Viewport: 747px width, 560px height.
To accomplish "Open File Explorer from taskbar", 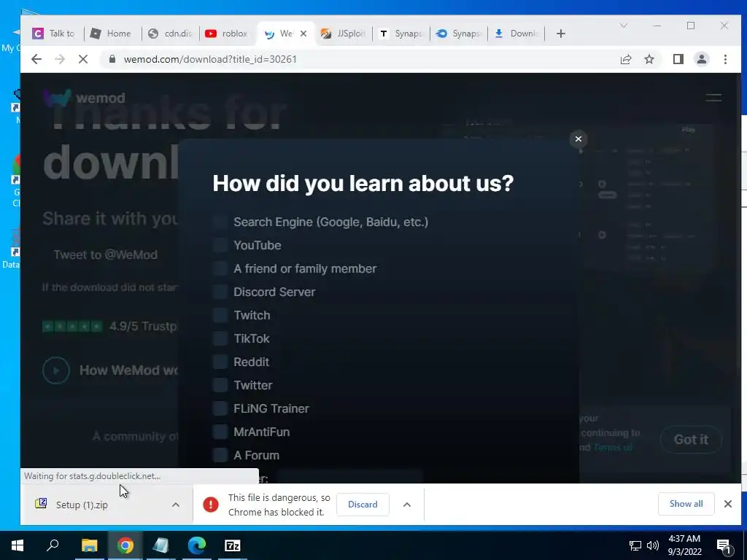I will coord(89,545).
